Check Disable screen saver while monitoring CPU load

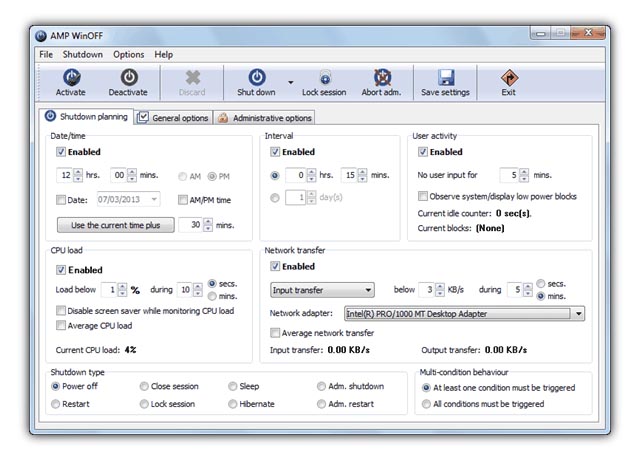point(61,311)
